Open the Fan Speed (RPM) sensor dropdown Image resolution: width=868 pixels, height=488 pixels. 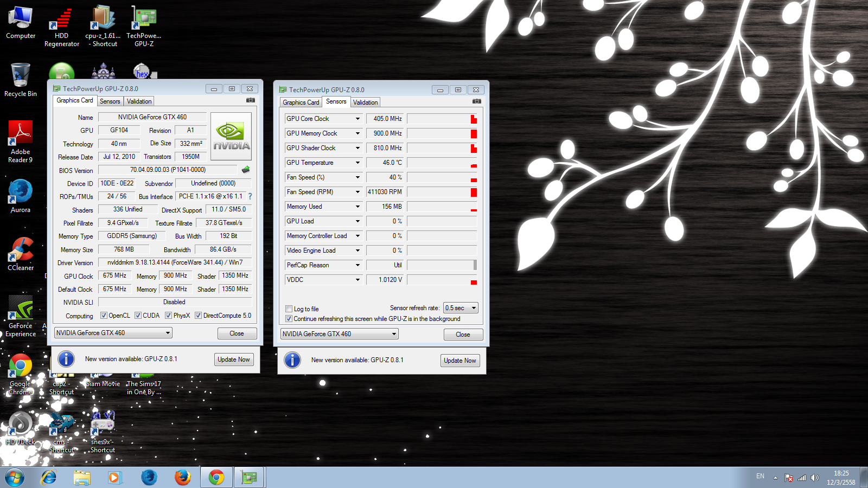(358, 192)
